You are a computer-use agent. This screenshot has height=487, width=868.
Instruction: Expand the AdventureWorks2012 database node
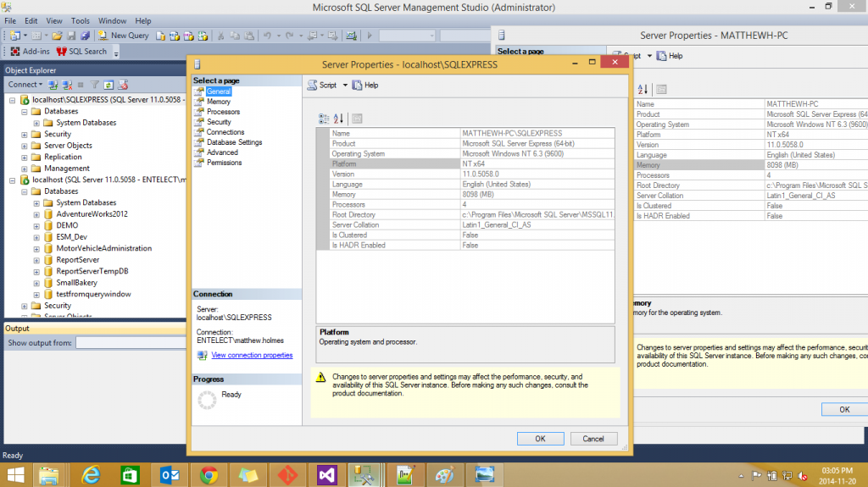[x=36, y=214]
